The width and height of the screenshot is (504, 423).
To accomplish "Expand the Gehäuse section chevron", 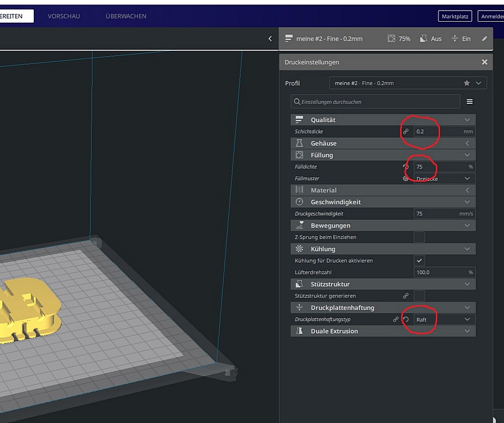I will pyautogui.click(x=467, y=143).
